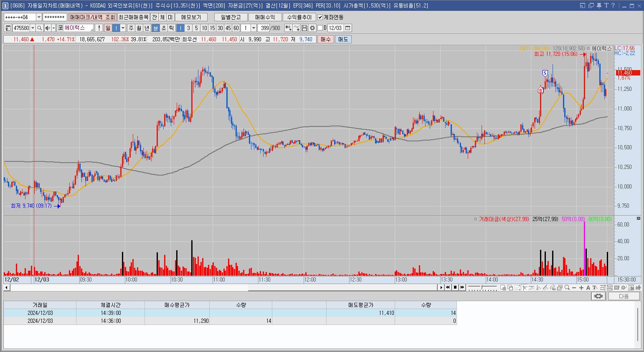Viewport: 644px width, 352px height.
Task: Click the chart zoom slider handle
Action: 482,287
